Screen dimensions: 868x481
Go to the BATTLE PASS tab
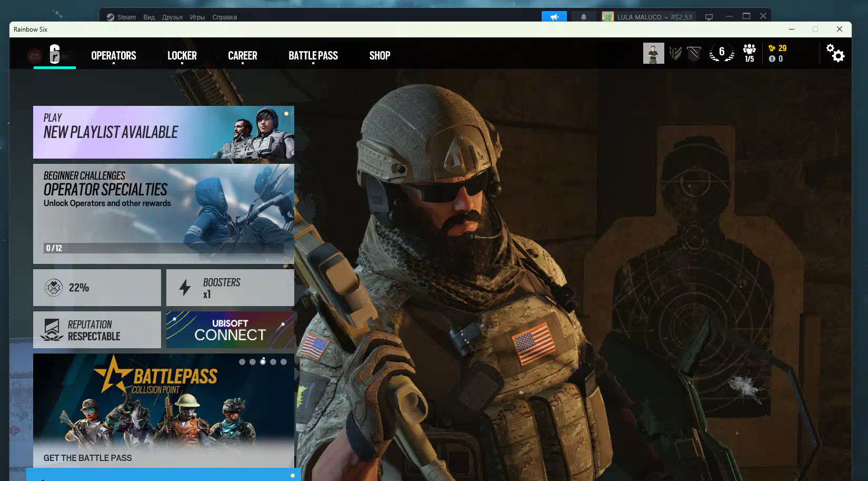pos(313,55)
